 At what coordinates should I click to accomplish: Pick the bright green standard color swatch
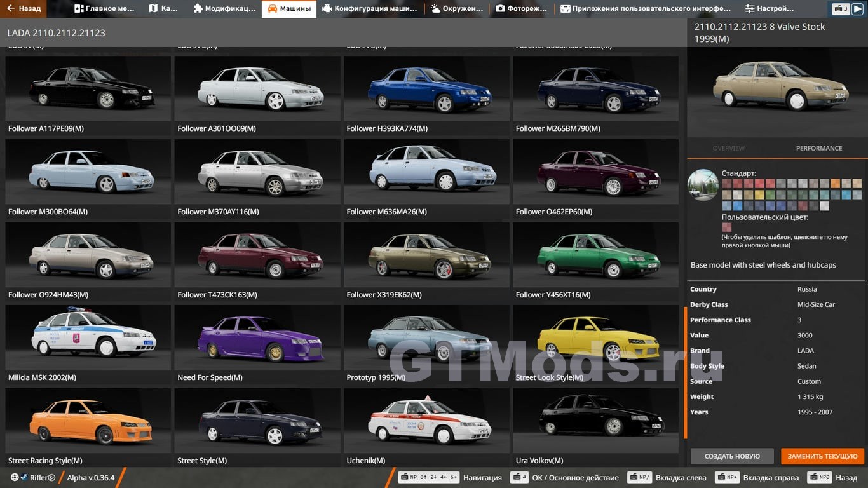click(x=770, y=194)
